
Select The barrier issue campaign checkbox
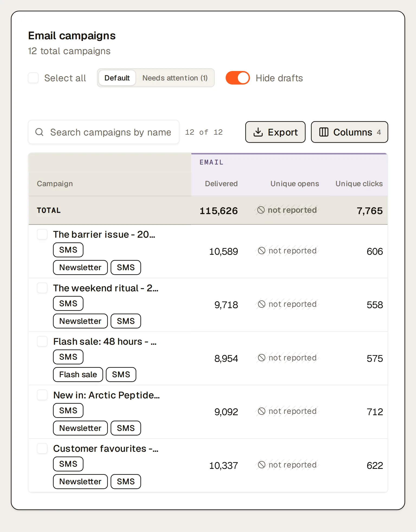[42, 234]
